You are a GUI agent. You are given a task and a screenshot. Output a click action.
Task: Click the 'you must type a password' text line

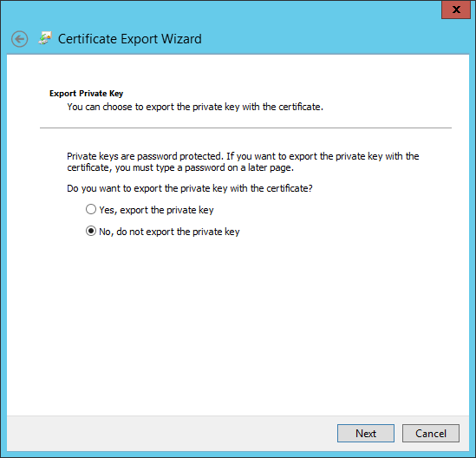tap(180, 167)
